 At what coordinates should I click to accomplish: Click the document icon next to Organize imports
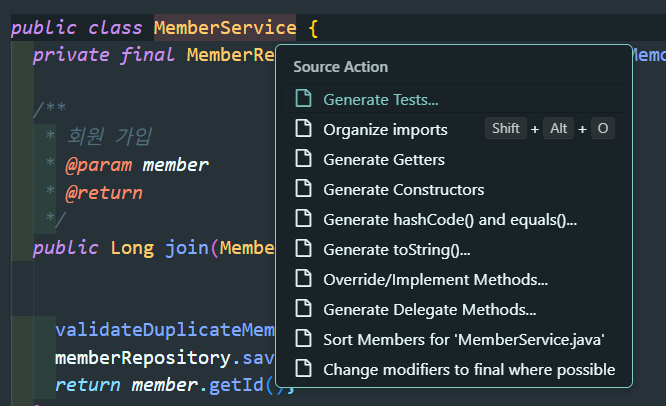point(303,129)
